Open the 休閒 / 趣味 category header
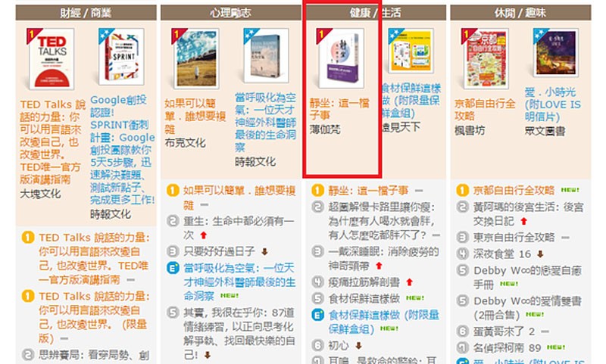Viewport: 606px width, 364px height. (520, 13)
